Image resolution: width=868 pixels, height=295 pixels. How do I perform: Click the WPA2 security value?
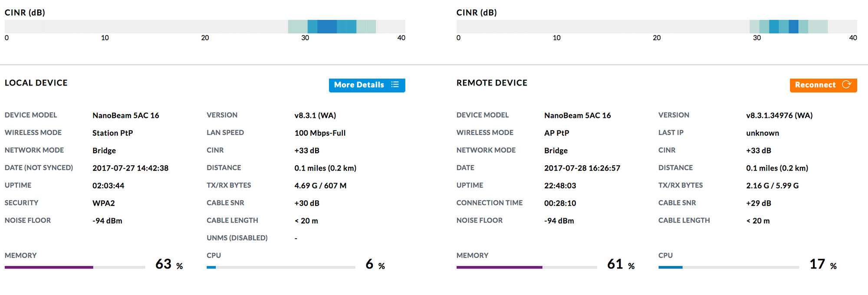(x=103, y=203)
